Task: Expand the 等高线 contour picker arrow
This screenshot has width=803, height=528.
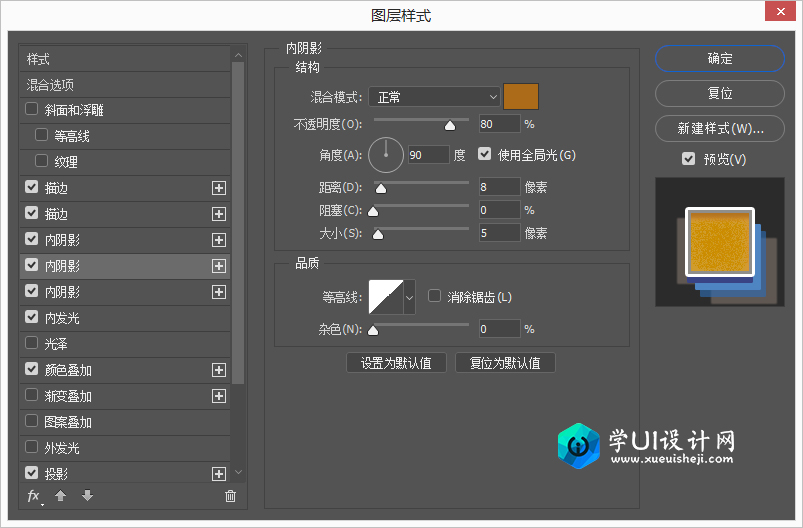Action: (409, 297)
